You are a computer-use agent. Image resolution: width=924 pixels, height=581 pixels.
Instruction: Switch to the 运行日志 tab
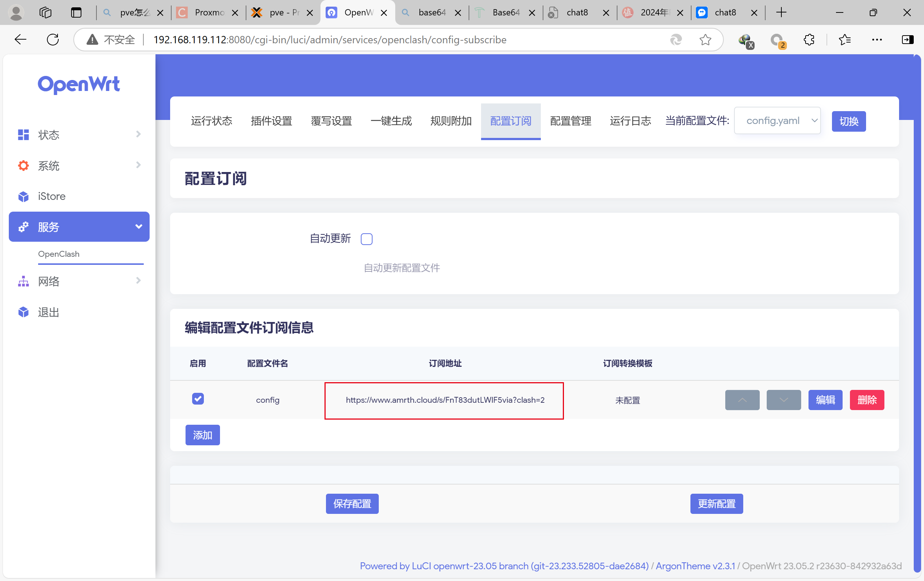(x=630, y=121)
